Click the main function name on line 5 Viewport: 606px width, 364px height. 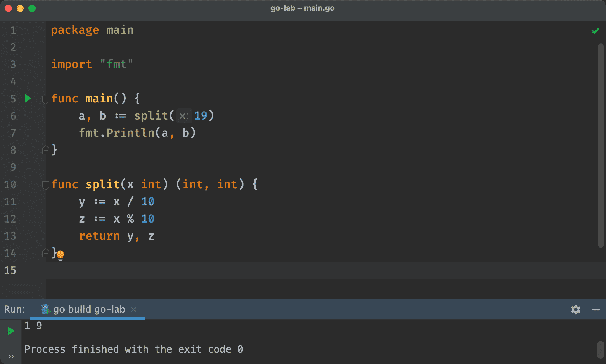coord(99,99)
